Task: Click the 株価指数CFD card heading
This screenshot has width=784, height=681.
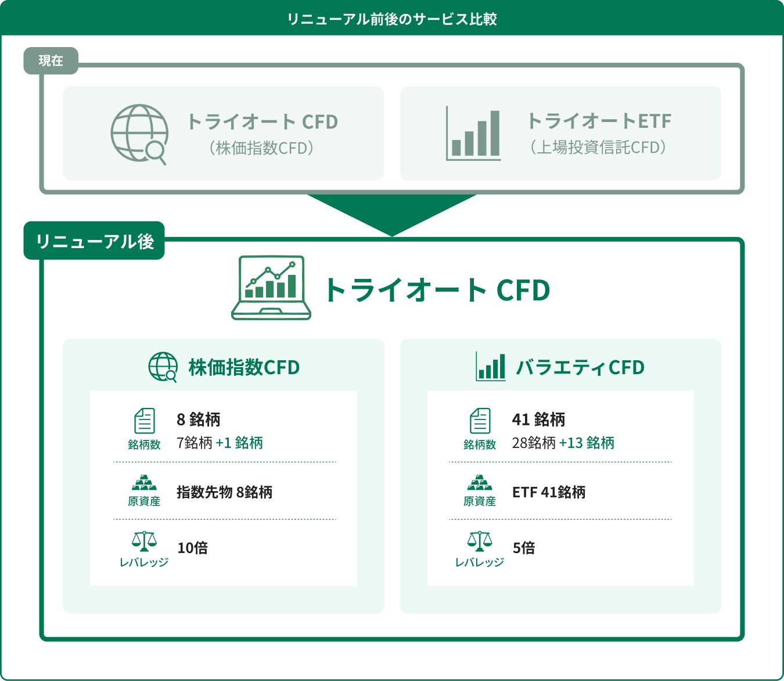Action: click(244, 367)
